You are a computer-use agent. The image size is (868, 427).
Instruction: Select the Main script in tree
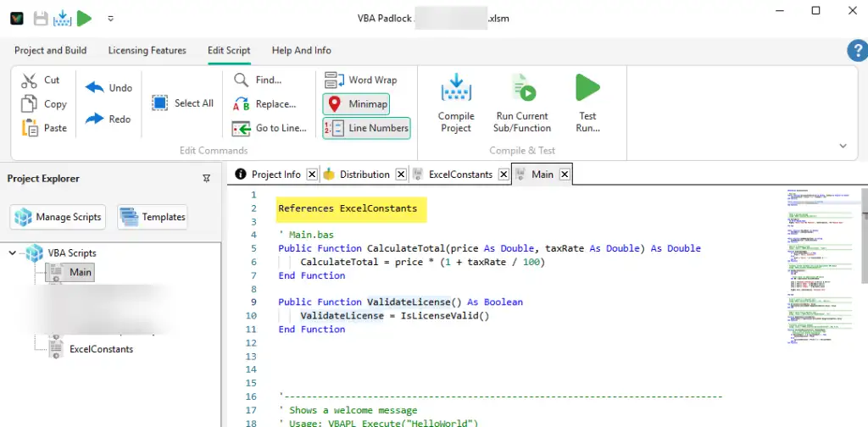(81, 272)
